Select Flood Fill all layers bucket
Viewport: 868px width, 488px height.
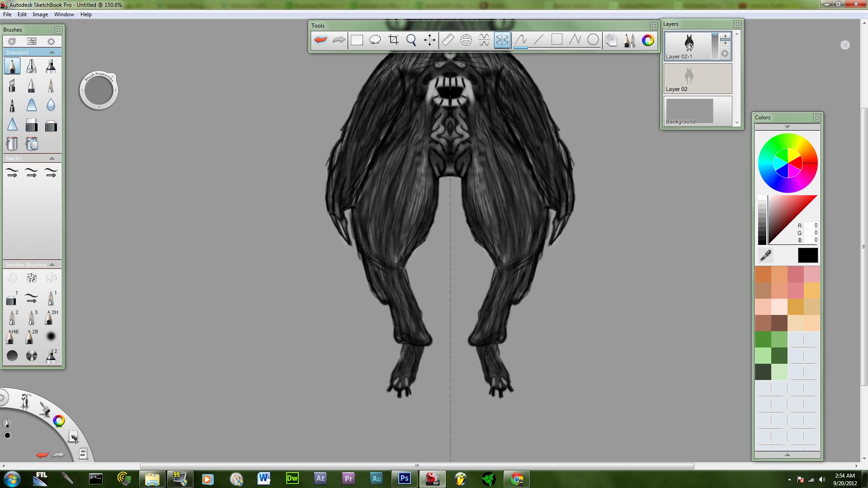[32, 144]
